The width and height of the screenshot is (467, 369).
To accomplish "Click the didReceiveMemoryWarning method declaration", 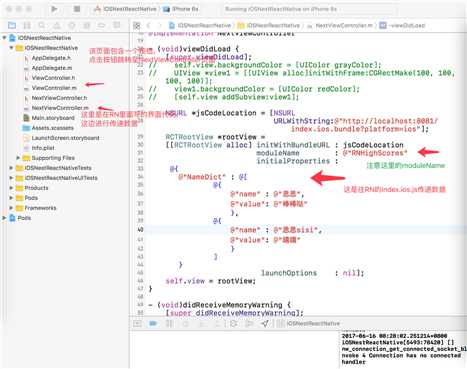I will click(220, 305).
